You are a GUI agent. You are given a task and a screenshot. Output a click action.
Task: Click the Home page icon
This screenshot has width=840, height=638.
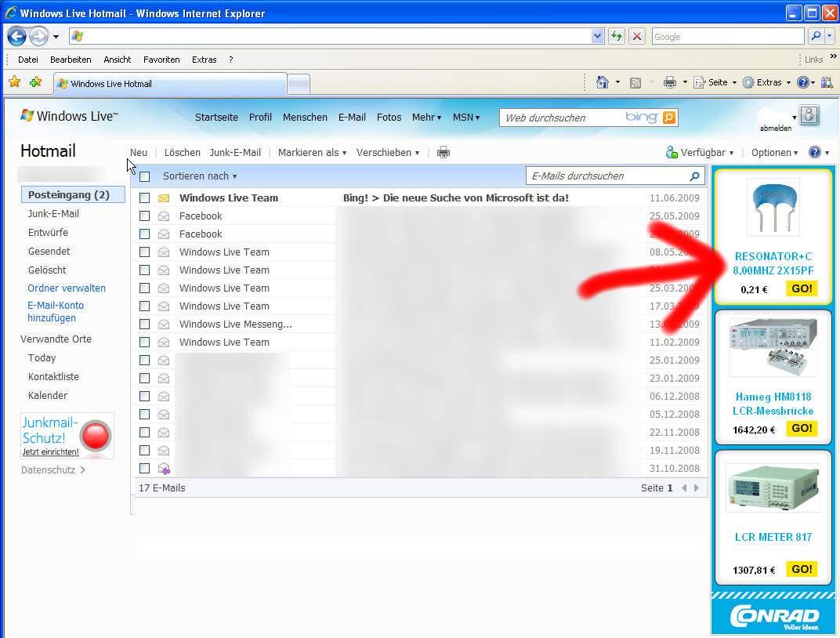tap(602, 82)
